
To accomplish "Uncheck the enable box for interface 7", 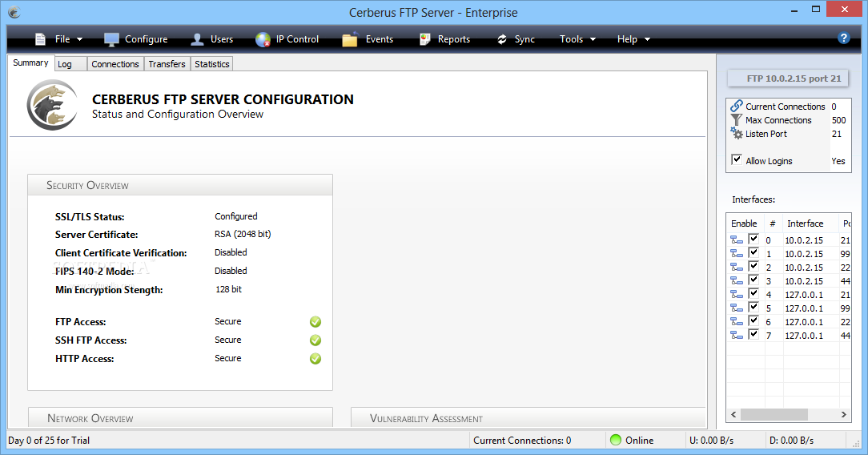I will (x=753, y=334).
